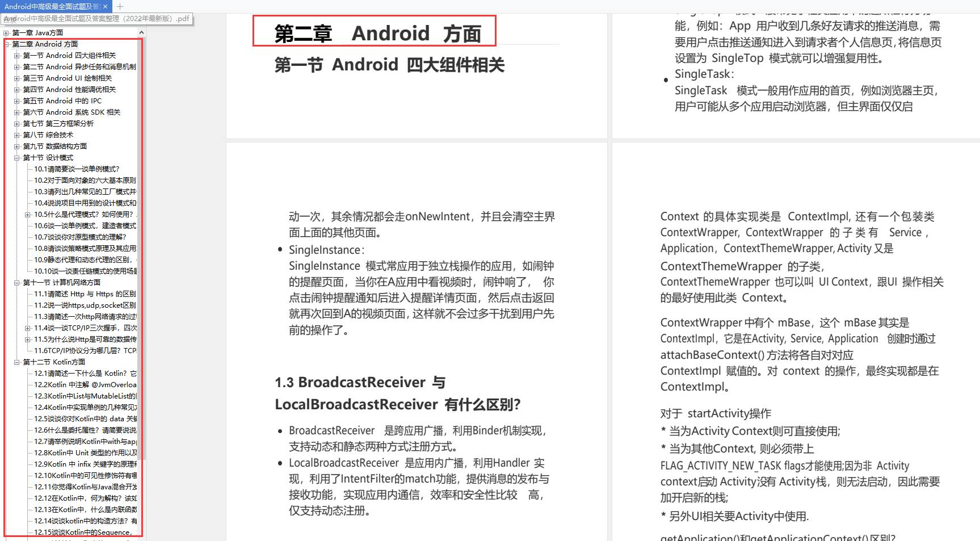980x541 pixels.
Task: Expand 11.4谈一谈TCP/IP三次握手 bookmark node
Action: click(x=27, y=328)
